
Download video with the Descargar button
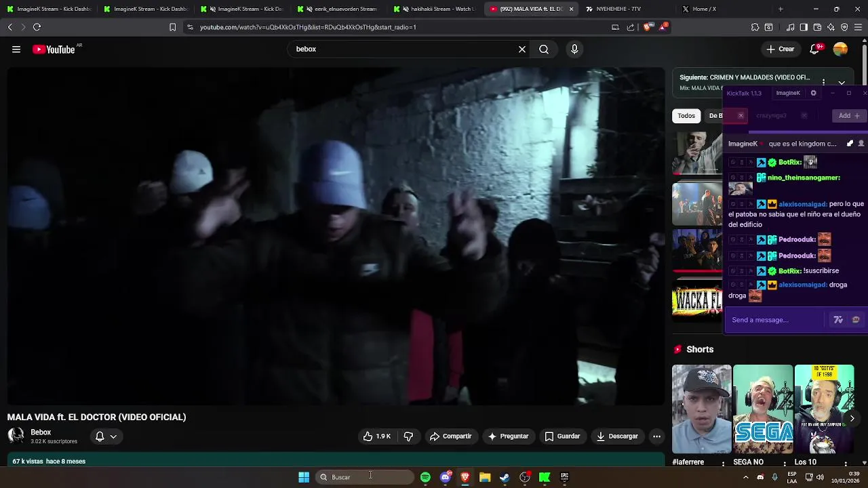coord(617,436)
